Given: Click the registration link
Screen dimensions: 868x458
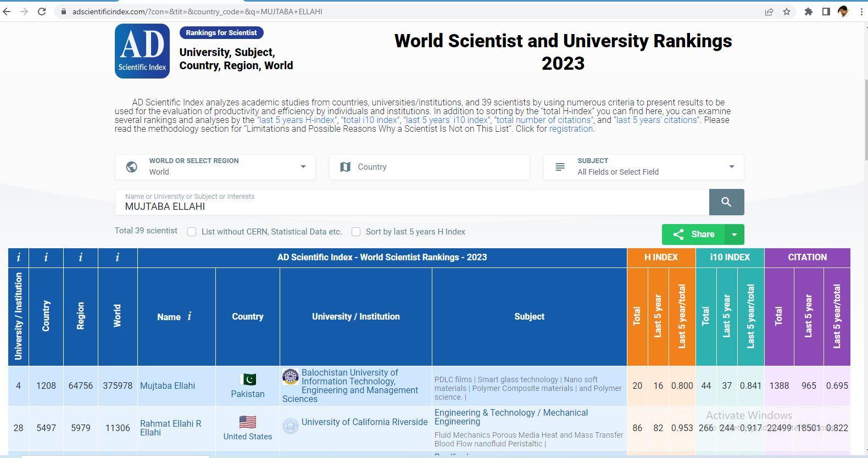Looking at the screenshot, I should (571, 129).
